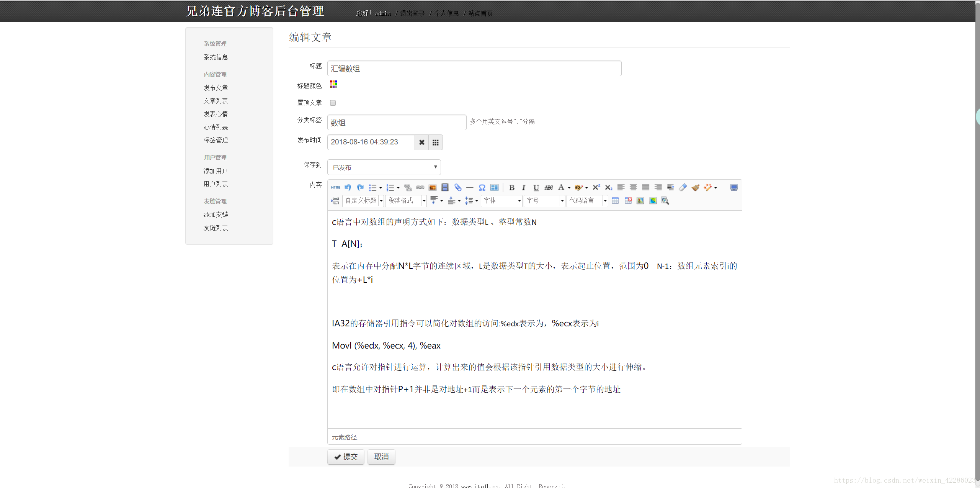This screenshot has width=980, height=488.
Task: Toggle editor fullscreen monitor icon
Action: click(733, 187)
